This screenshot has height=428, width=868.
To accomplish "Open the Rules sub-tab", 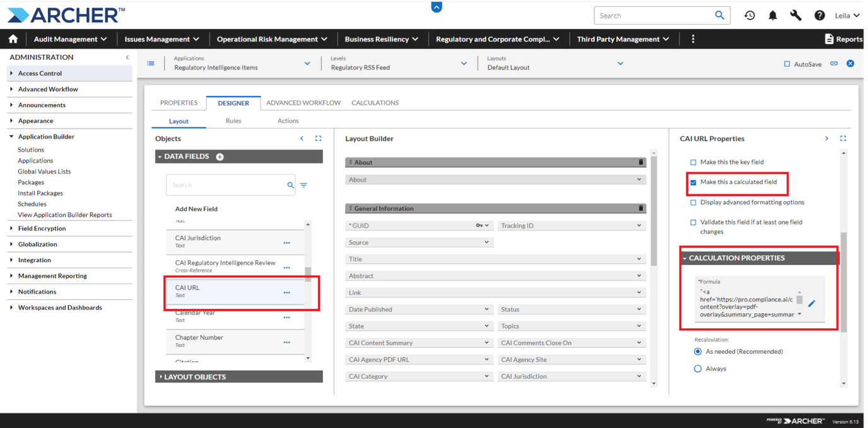I will (233, 121).
